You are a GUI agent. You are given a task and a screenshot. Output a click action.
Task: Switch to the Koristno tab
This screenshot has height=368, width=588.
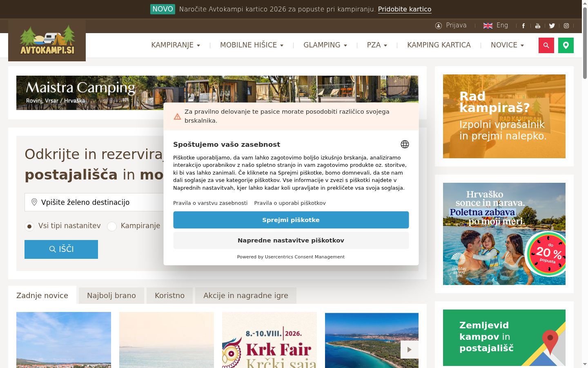click(169, 295)
